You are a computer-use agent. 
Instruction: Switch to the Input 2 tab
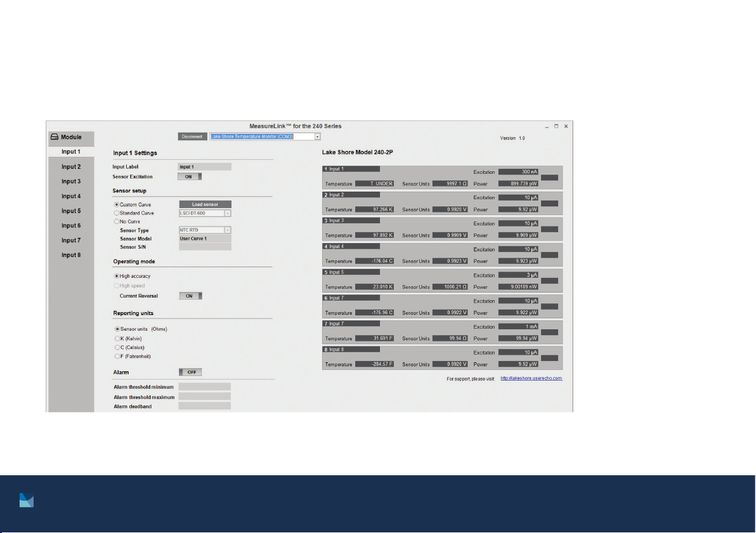coord(71,166)
